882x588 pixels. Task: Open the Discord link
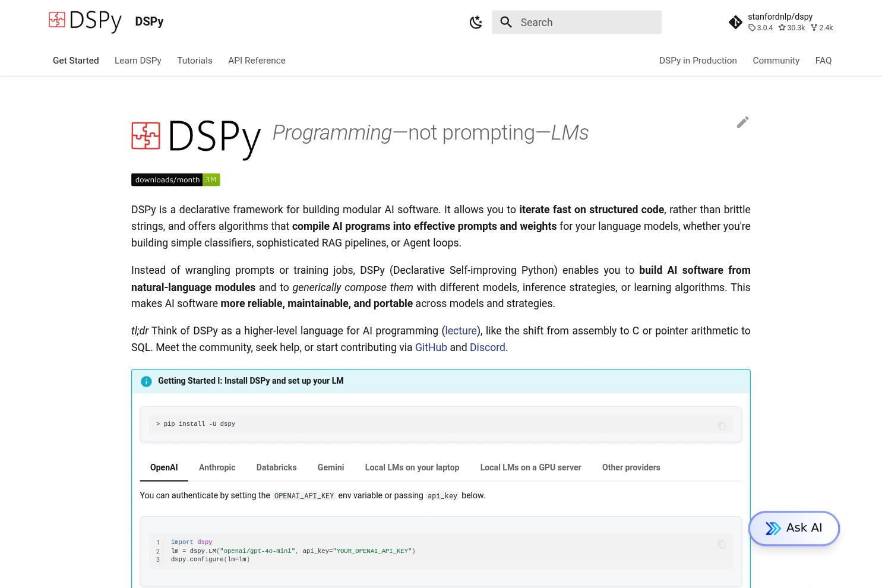(x=488, y=347)
